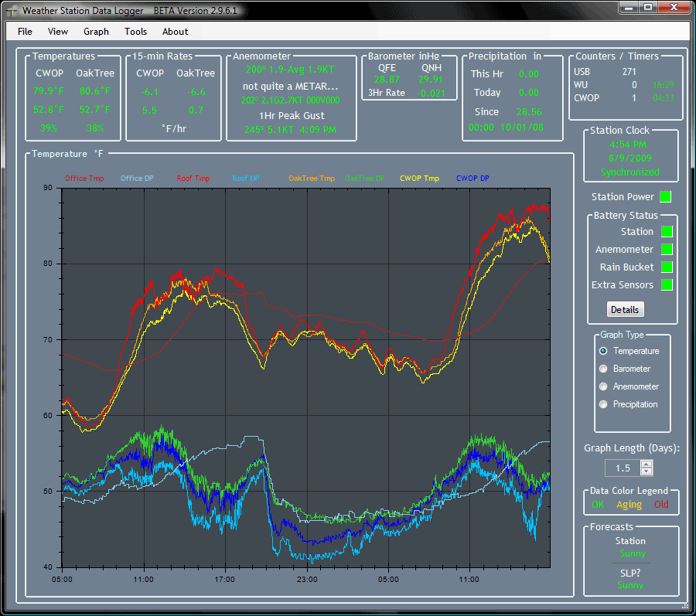Click the peak gust 245° 5.1KT reading
Image resolution: width=696 pixels, height=616 pixels.
click(290, 130)
